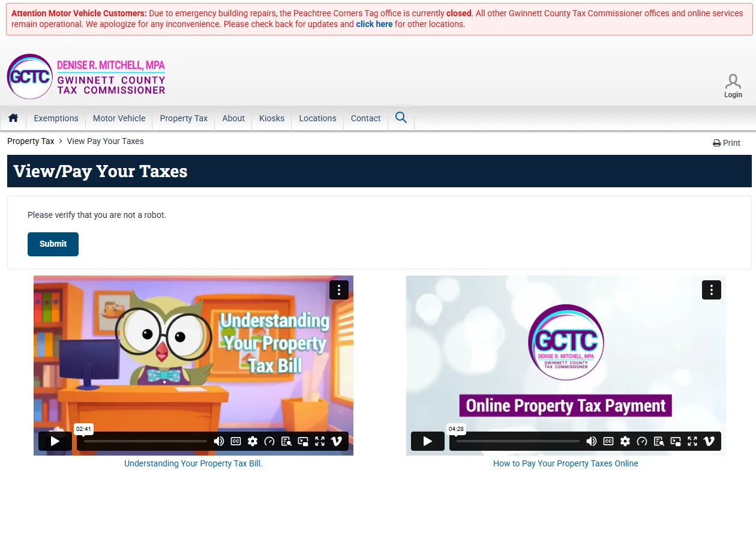Image resolution: width=756 pixels, height=533 pixels.
Task: Click the Property Tax breadcrumb link
Action: tap(31, 141)
